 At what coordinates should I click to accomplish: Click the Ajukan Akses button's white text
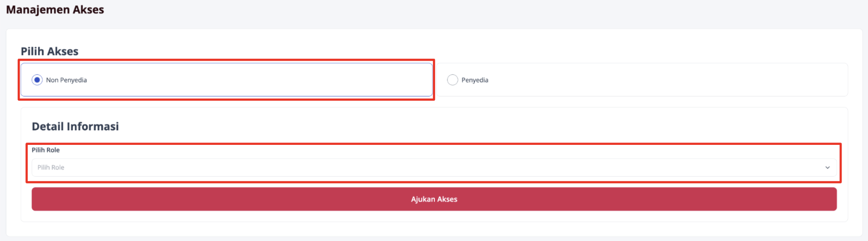click(434, 199)
